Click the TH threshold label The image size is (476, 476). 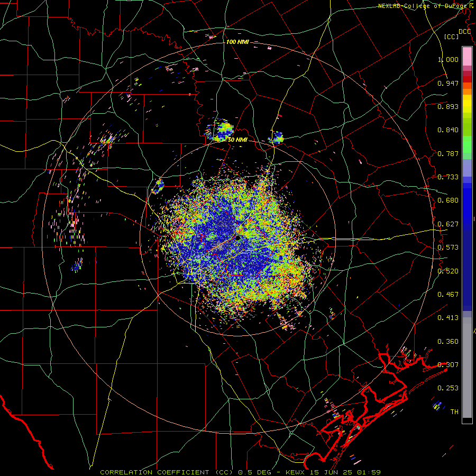454,412
